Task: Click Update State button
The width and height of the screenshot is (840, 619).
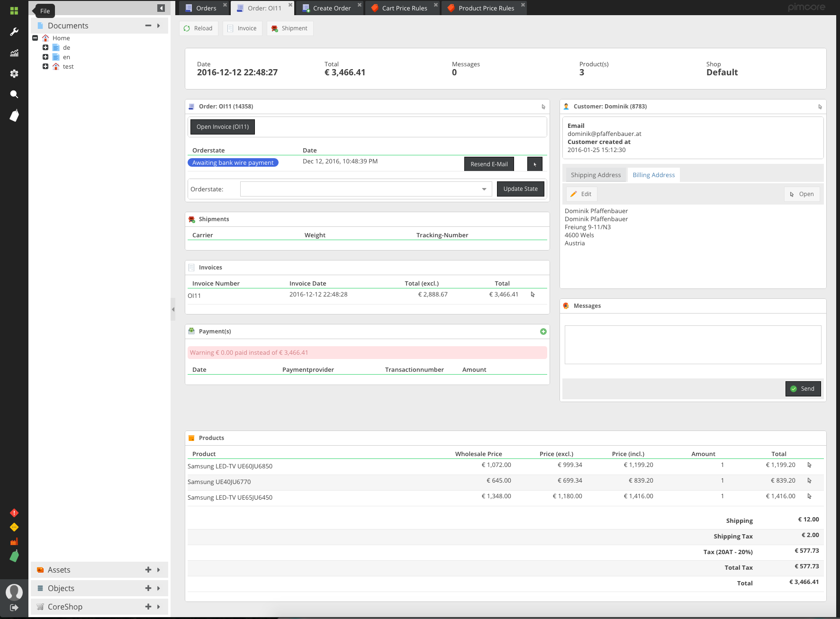Action: point(520,188)
